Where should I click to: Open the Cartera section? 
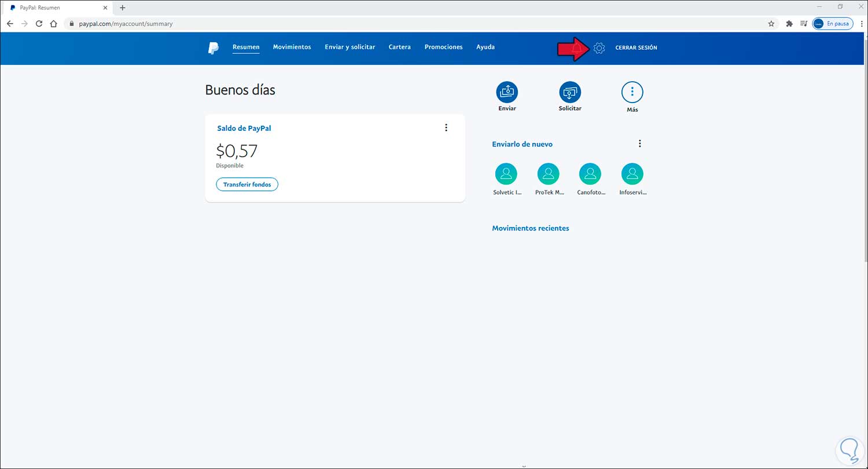tap(400, 47)
